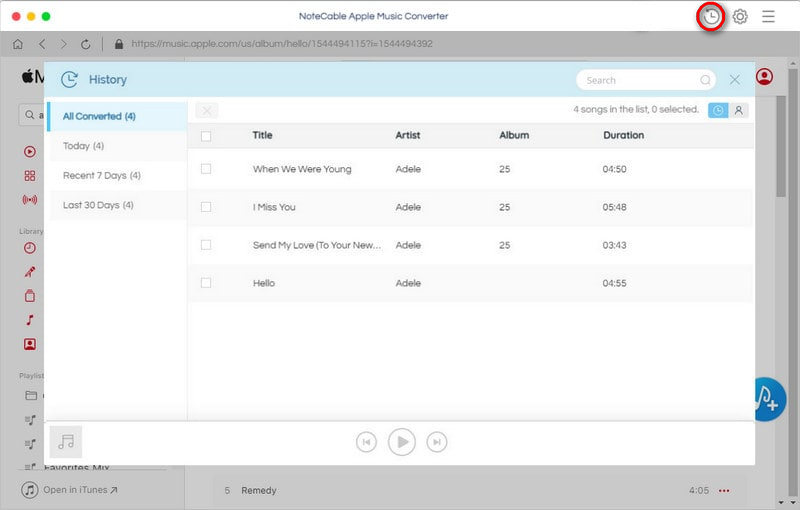Tick the select-all checkbox in header
The height and width of the screenshot is (510, 800).
point(206,136)
